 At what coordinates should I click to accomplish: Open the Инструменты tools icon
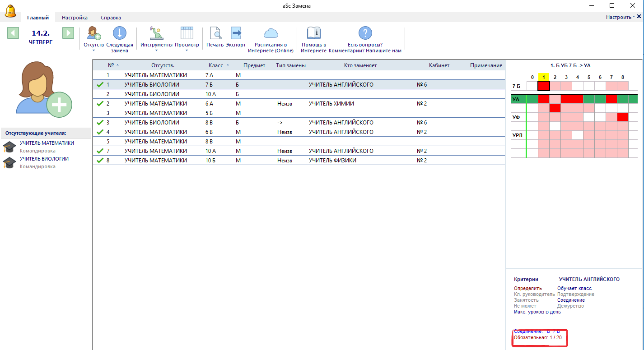pos(156,33)
